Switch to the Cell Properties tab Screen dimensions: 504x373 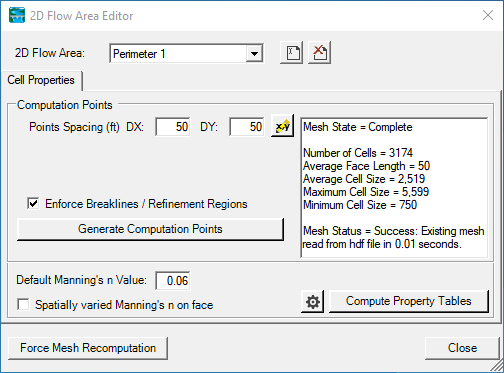pyautogui.click(x=41, y=80)
